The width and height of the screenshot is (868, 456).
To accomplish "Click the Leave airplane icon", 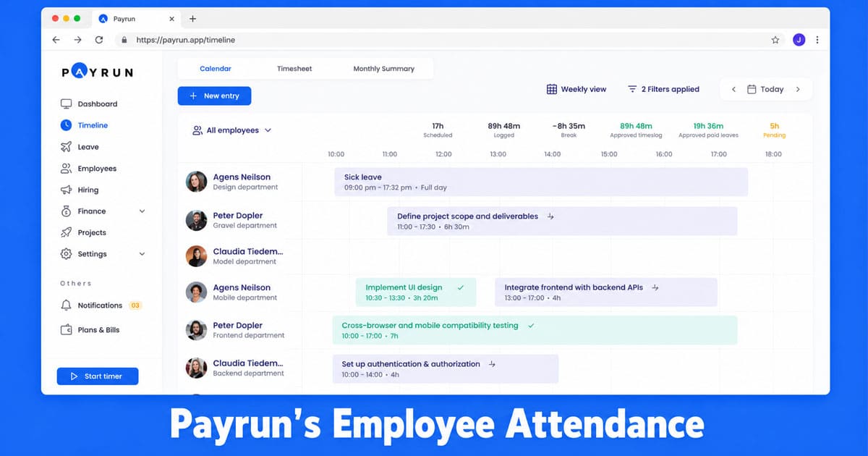I will pos(66,147).
